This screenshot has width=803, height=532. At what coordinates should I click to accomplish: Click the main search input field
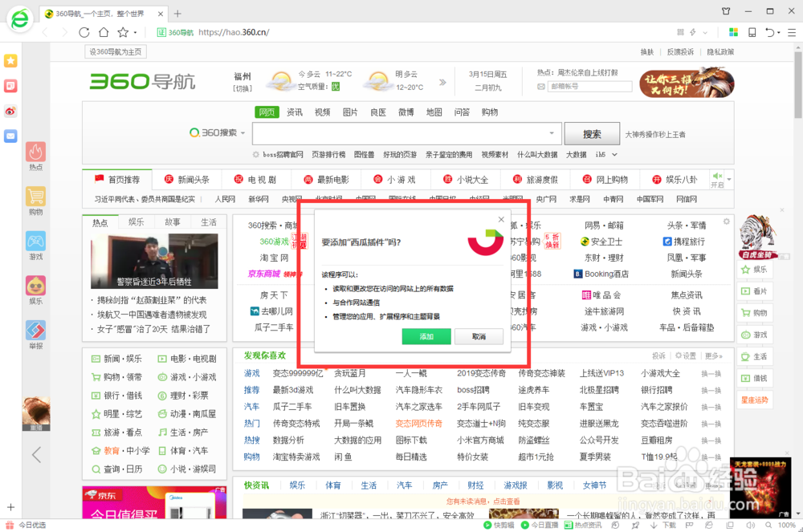click(x=406, y=133)
